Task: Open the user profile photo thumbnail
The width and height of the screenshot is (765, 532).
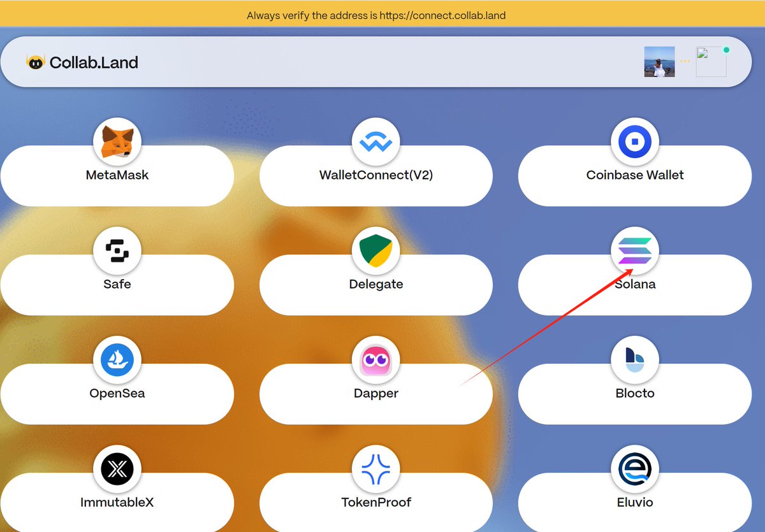Action: [x=660, y=62]
